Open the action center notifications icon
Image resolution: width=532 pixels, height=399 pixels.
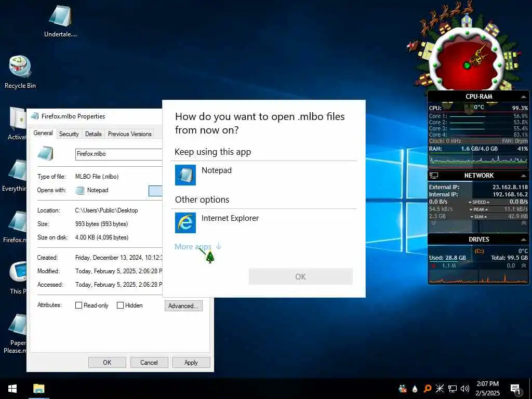pyautogui.click(x=515, y=389)
